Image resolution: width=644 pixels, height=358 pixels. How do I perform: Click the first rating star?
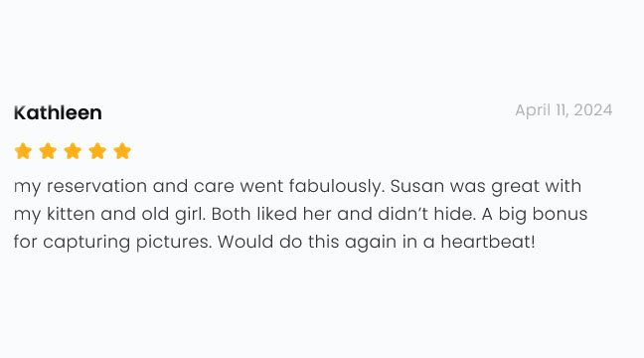tap(23, 151)
